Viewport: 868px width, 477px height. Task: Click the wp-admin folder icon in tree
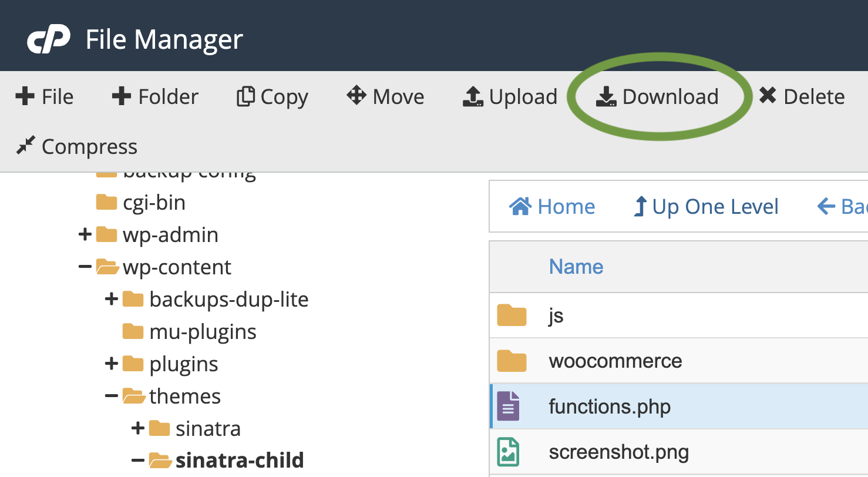pyautogui.click(x=106, y=234)
